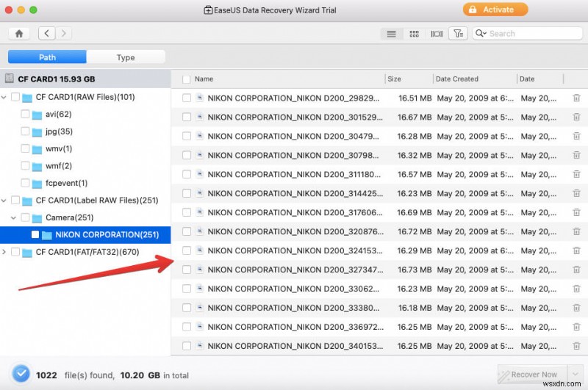Sort by the Name column header
The width and height of the screenshot is (588, 390).
tap(204, 79)
